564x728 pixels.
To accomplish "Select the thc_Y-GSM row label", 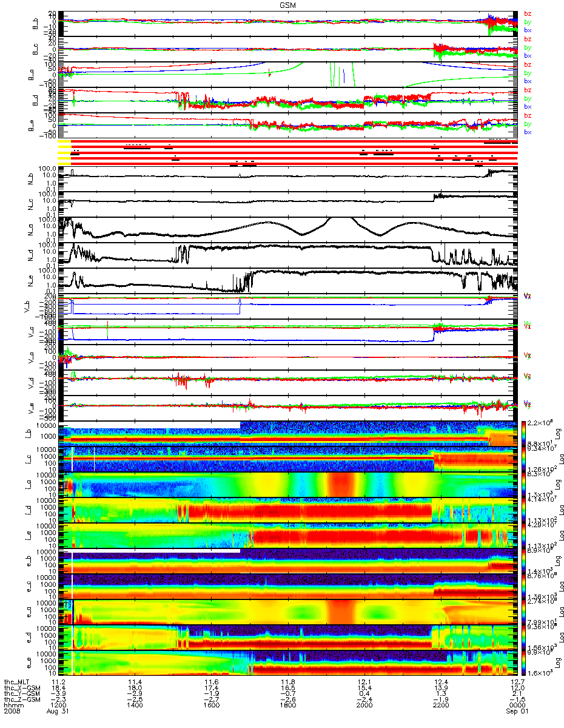I will [x=23, y=694].
